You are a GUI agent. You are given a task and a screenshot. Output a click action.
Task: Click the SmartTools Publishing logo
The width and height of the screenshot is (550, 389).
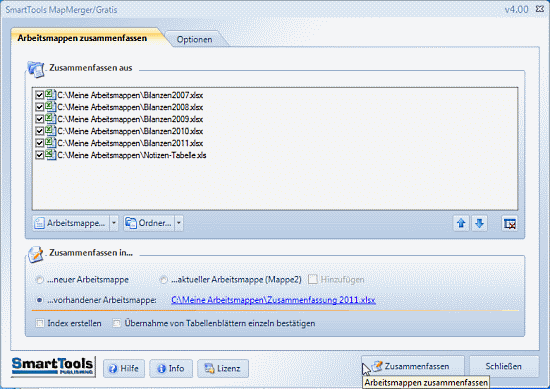pos(53,367)
